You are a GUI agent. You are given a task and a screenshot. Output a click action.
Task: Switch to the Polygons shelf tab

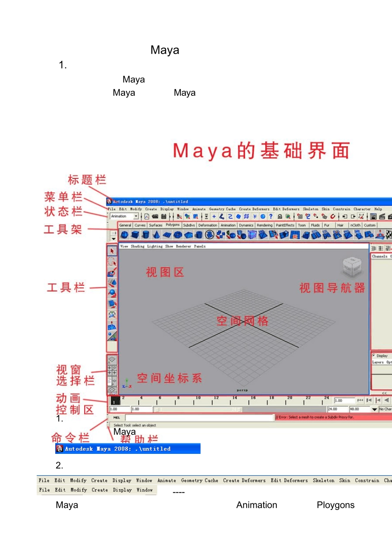pyautogui.click(x=172, y=225)
